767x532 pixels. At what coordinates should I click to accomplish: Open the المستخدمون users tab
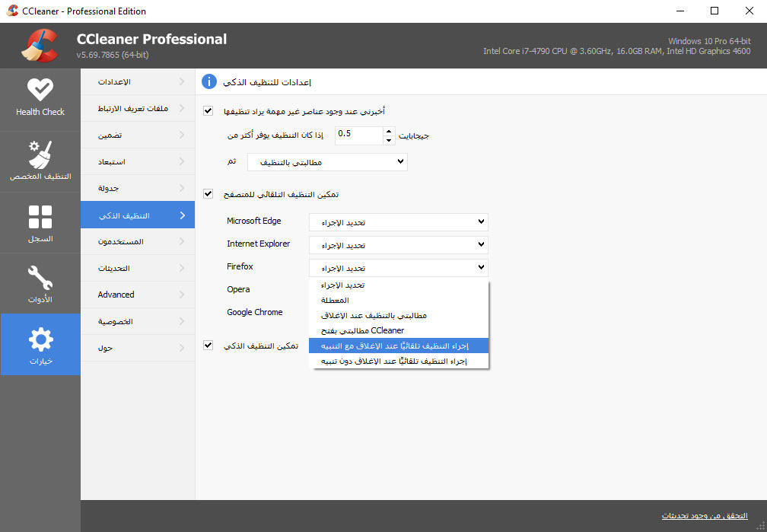138,242
